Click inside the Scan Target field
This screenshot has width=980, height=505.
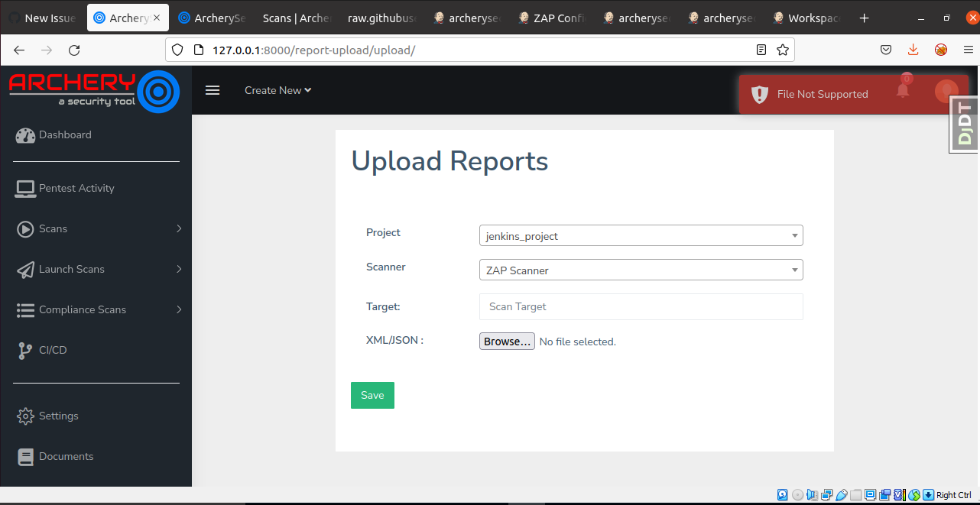click(641, 306)
